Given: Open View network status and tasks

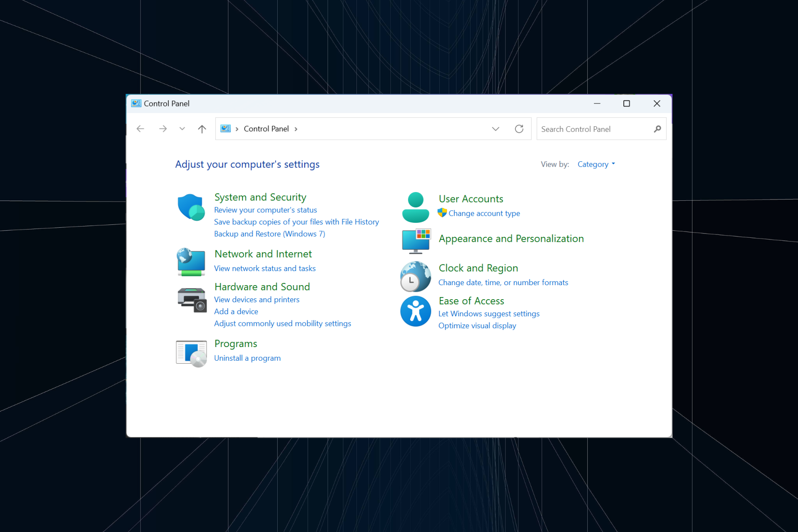Looking at the screenshot, I should pos(265,268).
